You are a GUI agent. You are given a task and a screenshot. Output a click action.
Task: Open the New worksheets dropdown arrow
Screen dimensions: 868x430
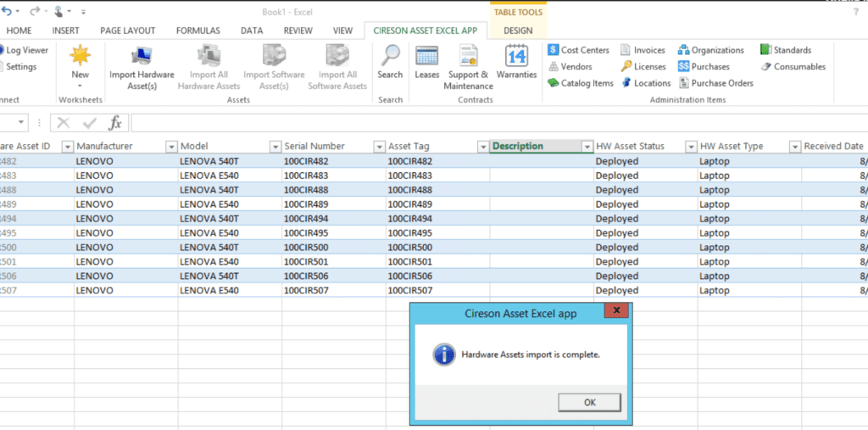pyautogui.click(x=81, y=86)
